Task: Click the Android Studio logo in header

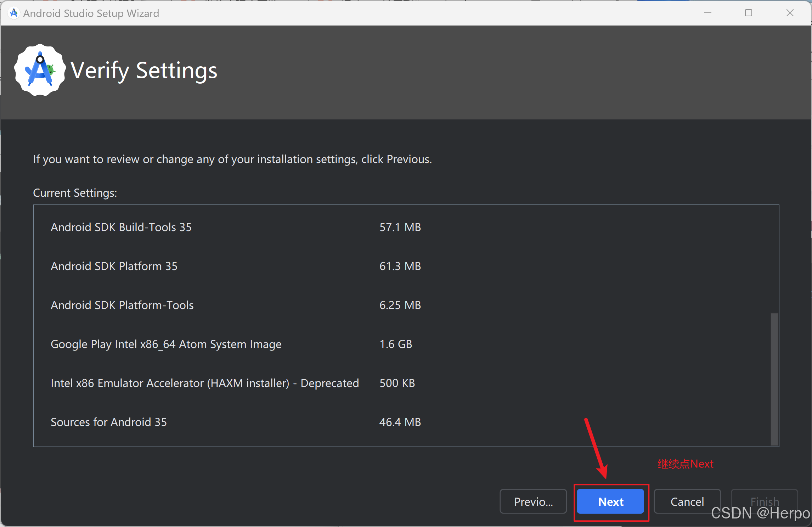Action: (40, 70)
